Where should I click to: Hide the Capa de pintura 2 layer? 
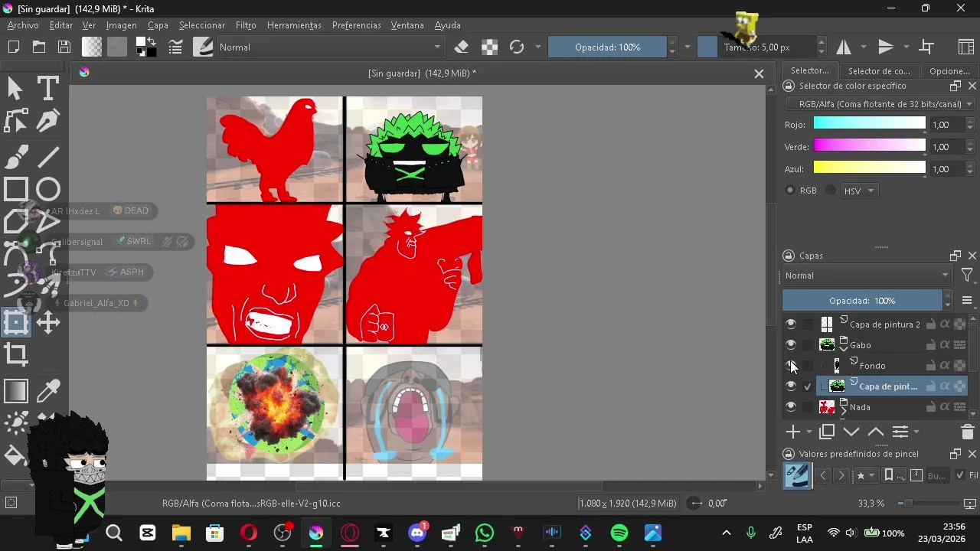[x=791, y=324]
